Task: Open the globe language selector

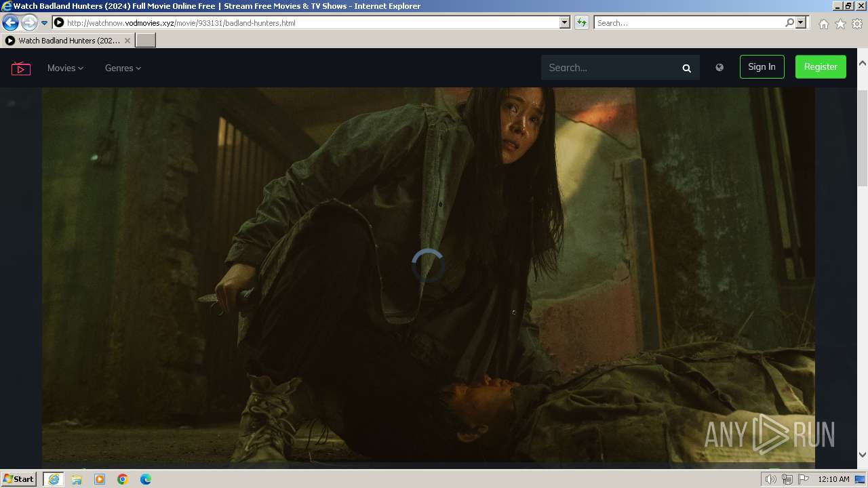Action: (719, 67)
